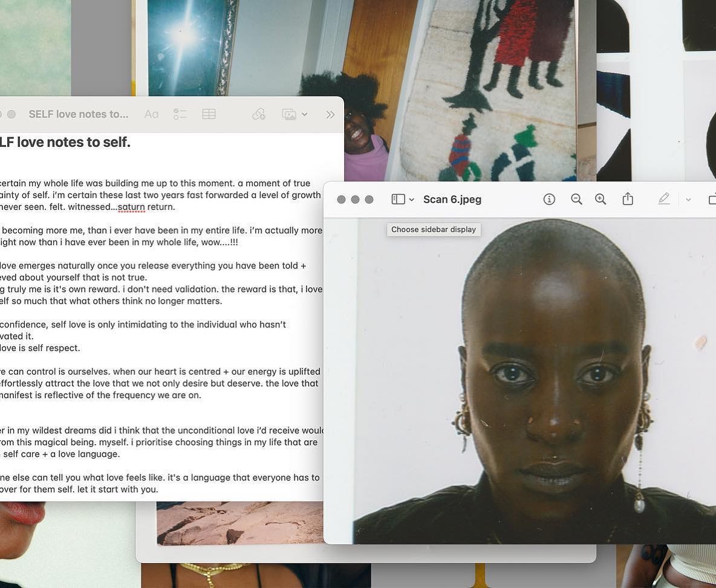Viewport: 716px width, 588px height.
Task: Toggle the Markup highlight pen tool
Action: 664,199
